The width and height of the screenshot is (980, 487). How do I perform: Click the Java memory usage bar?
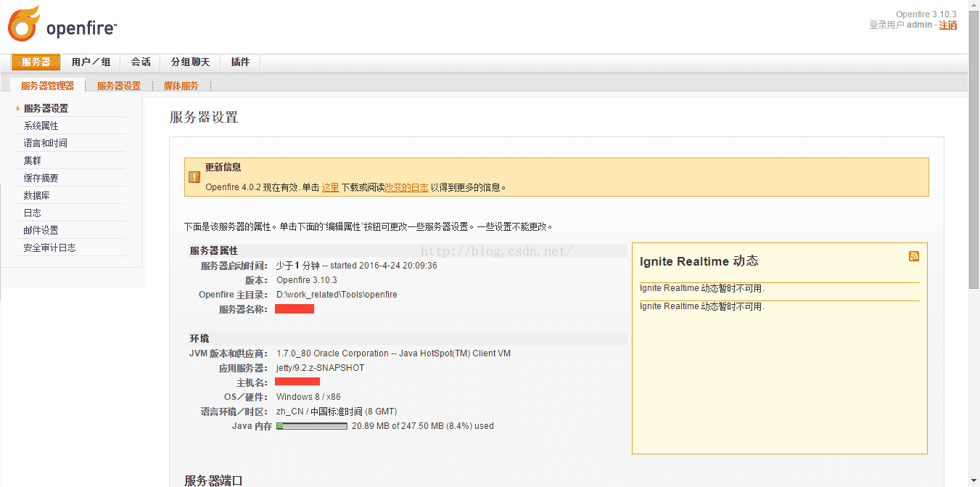click(x=312, y=426)
